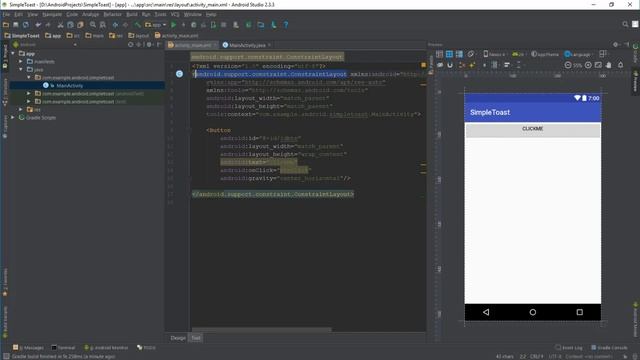Select Blueprint view in preview toolbar

point(449,54)
